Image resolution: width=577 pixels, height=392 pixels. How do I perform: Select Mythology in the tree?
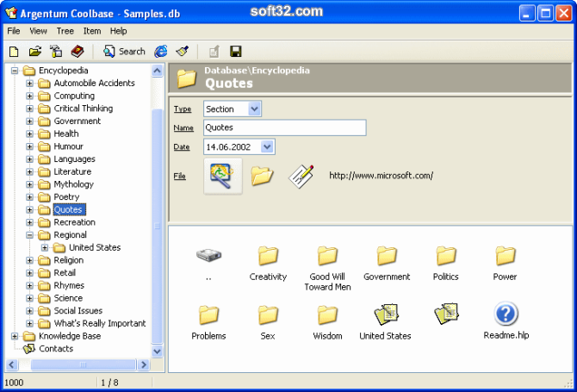tap(73, 184)
